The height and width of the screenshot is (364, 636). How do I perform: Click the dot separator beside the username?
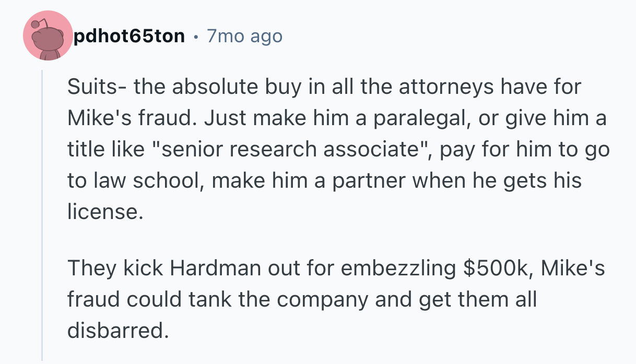click(195, 36)
